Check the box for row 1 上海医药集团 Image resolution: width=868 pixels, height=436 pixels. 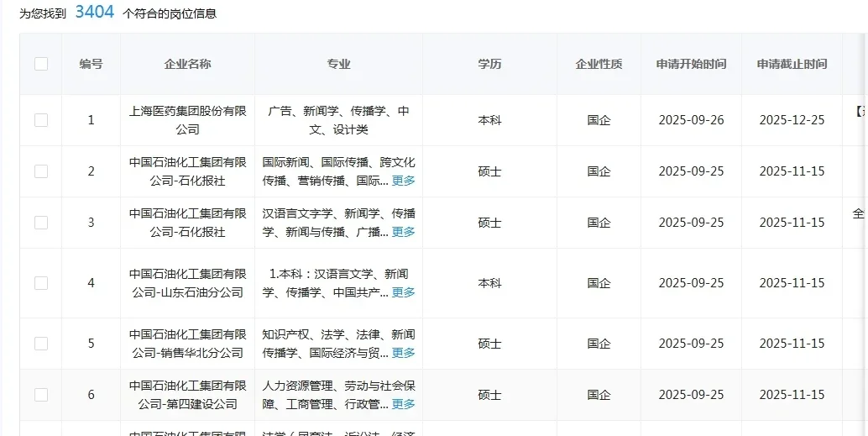click(41, 120)
